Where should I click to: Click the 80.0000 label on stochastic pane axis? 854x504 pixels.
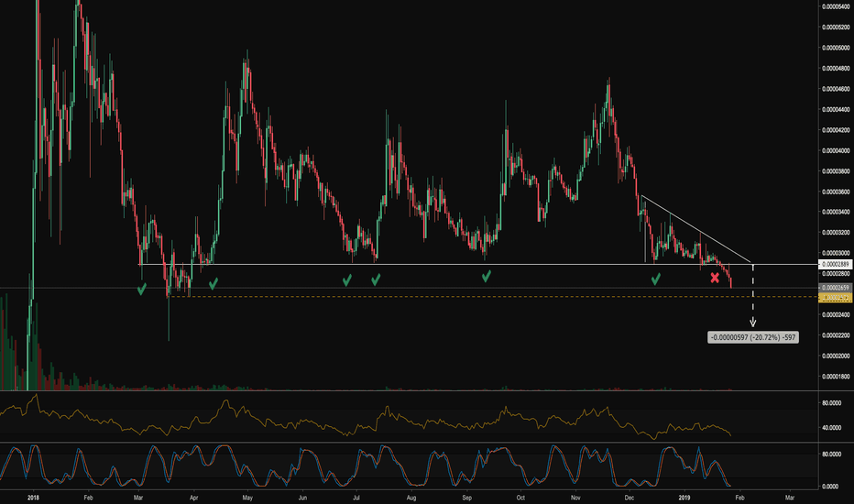(x=831, y=455)
